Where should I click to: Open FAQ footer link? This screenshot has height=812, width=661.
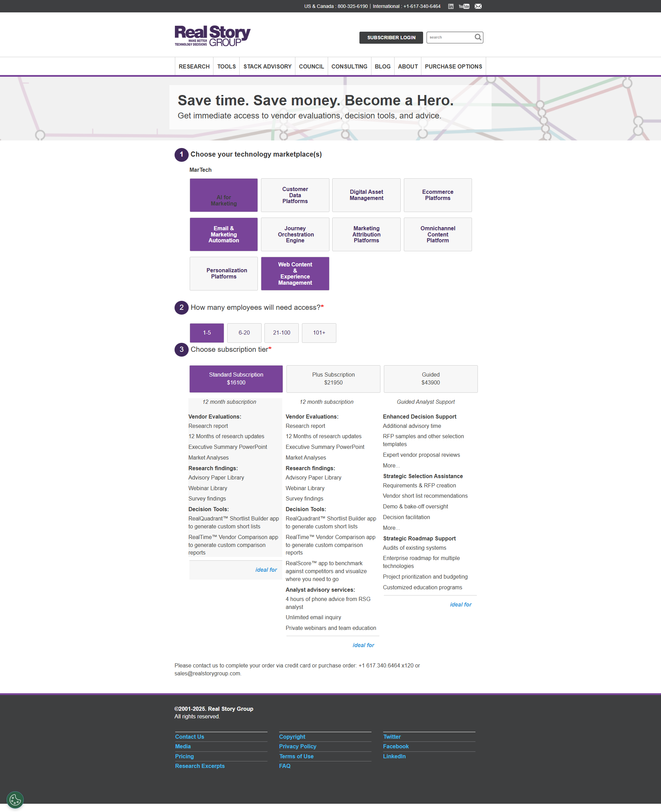[x=284, y=766]
